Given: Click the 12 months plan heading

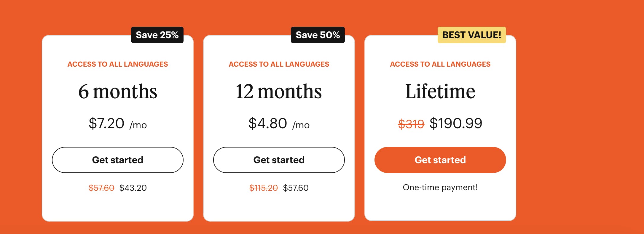Looking at the screenshot, I should [279, 91].
